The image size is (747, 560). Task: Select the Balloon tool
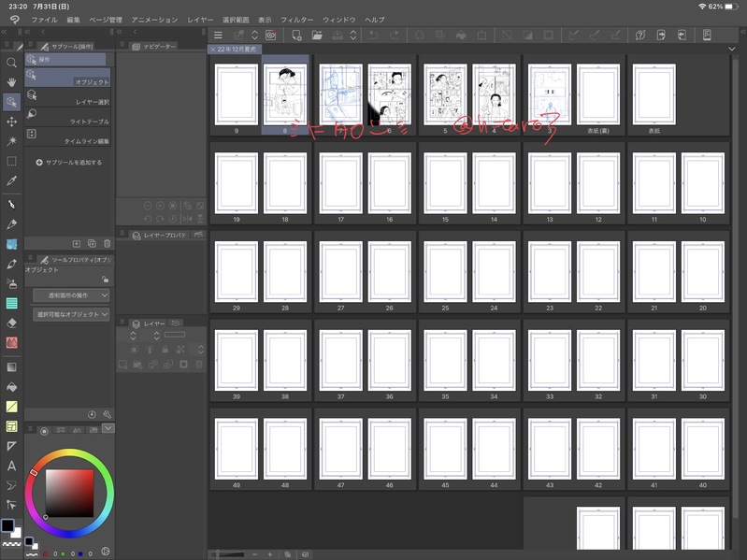tap(11, 485)
